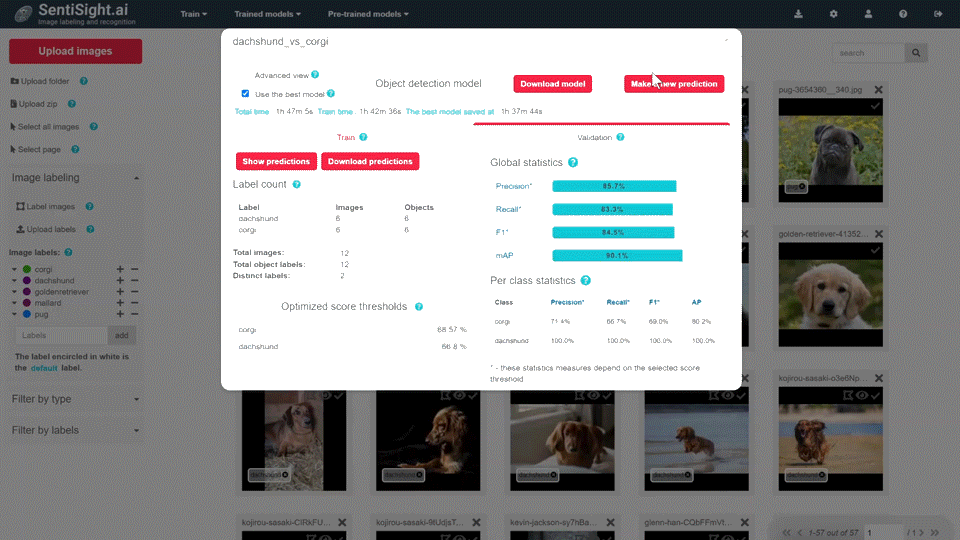Click the Upload labels option
The width and height of the screenshot is (960, 540).
(x=46, y=229)
